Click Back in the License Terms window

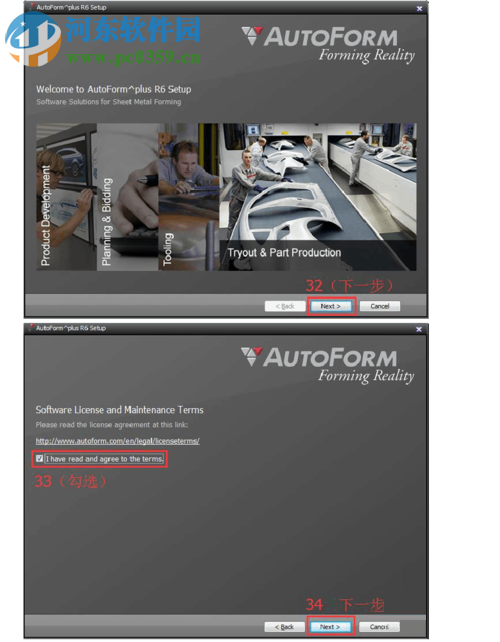pyautogui.click(x=285, y=627)
